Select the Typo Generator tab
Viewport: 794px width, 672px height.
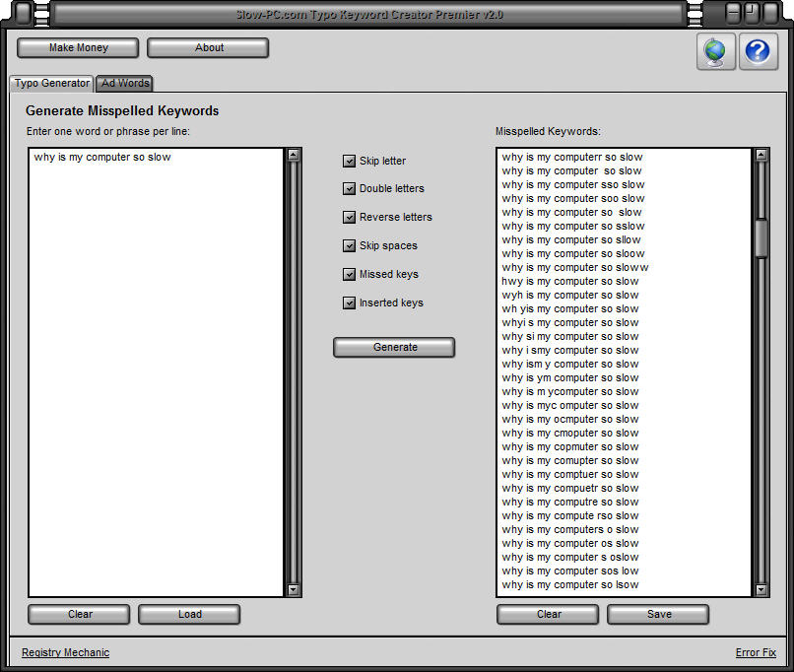pyautogui.click(x=51, y=83)
